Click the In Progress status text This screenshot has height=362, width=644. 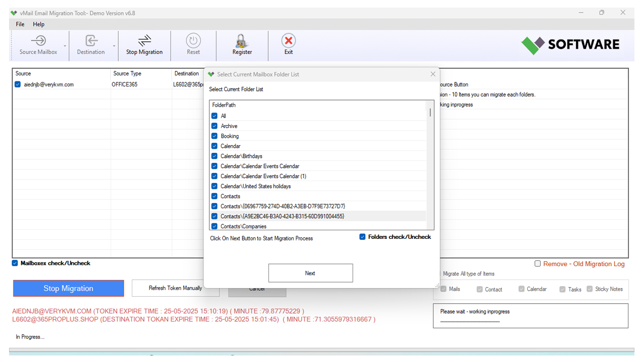click(x=30, y=337)
